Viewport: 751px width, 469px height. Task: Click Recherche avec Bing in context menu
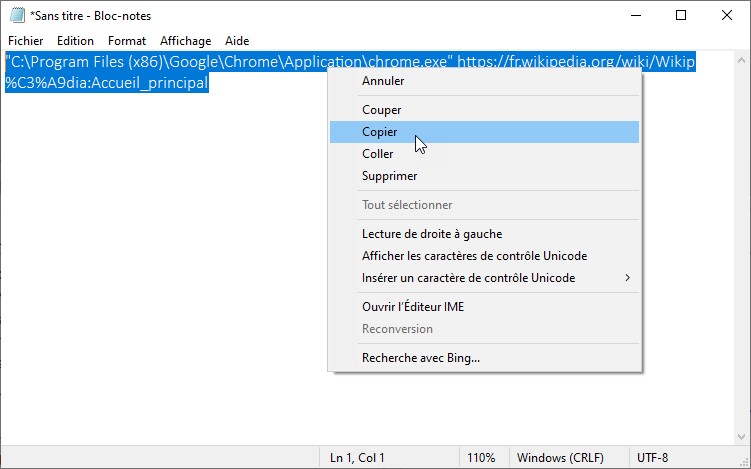pos(420,358)
